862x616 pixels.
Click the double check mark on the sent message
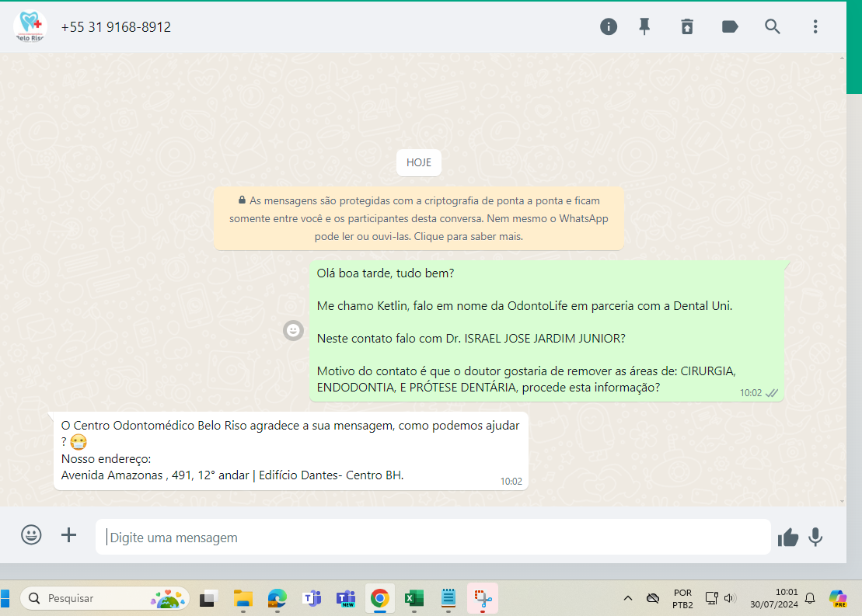[772, 393]
